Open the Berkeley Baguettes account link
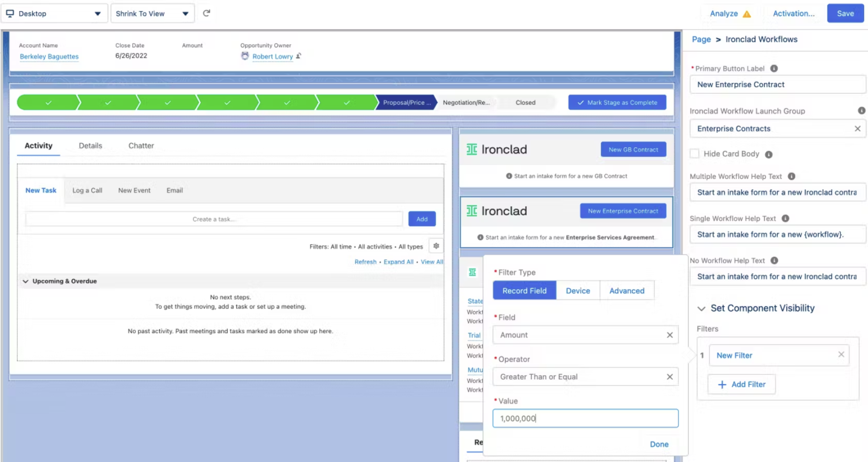The width and height of the screenshot is (868, 462). tap(49, 57)
